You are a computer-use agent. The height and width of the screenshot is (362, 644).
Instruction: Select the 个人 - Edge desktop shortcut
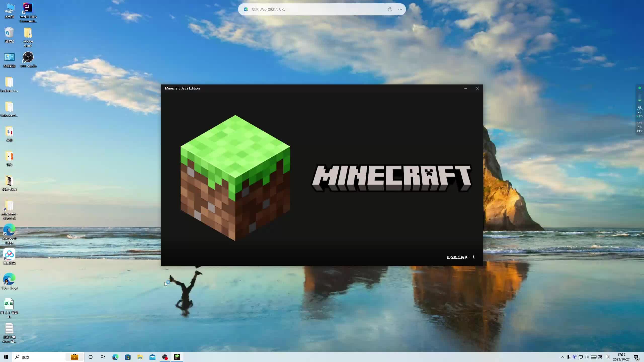coord(9,282)
